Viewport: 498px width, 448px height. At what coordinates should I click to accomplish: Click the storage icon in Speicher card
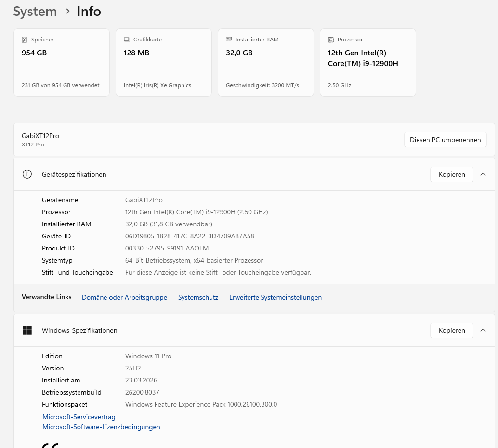(x=25, y=40)
